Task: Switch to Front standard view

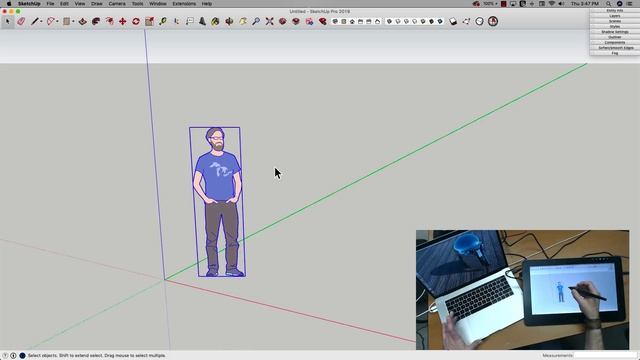Action: click(352, 21)
